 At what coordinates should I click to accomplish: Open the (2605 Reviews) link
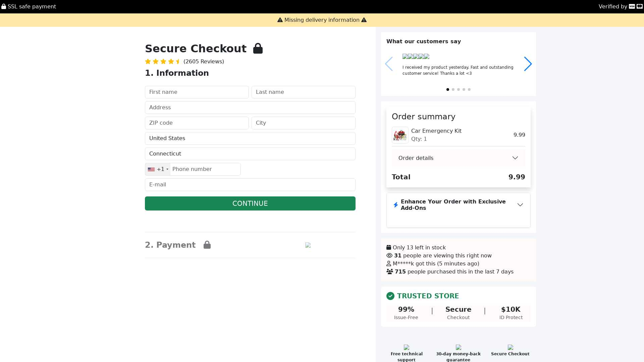(204, 61)
